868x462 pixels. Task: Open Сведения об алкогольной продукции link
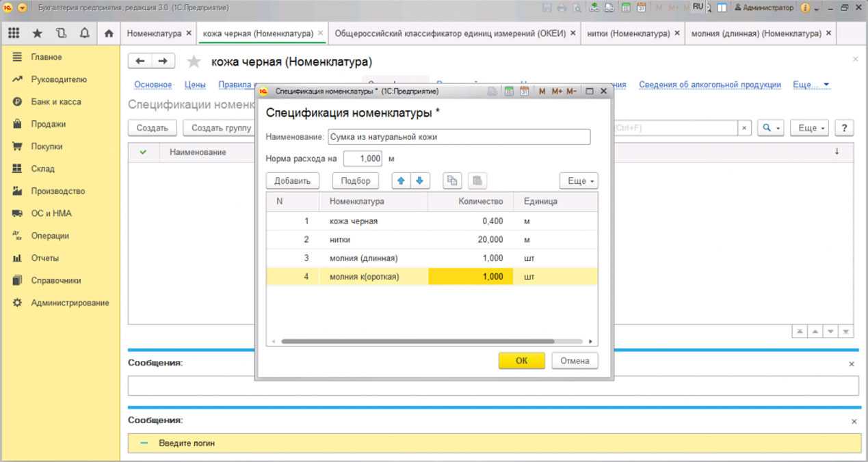click(x=710, y=85)
